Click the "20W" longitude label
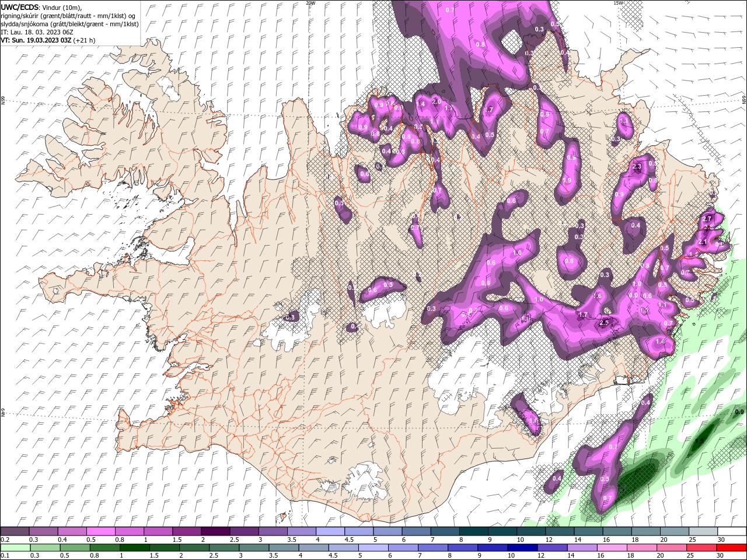 (x=310, y=3)
